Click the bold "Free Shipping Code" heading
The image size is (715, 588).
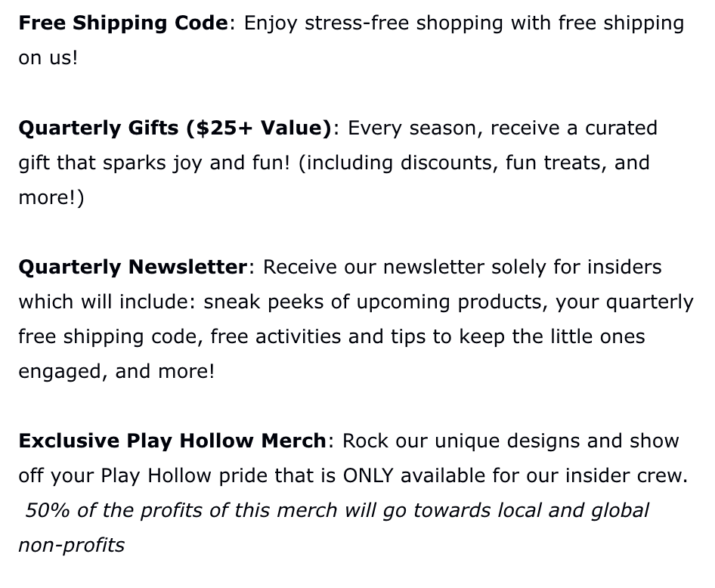[x=122, y=23]
